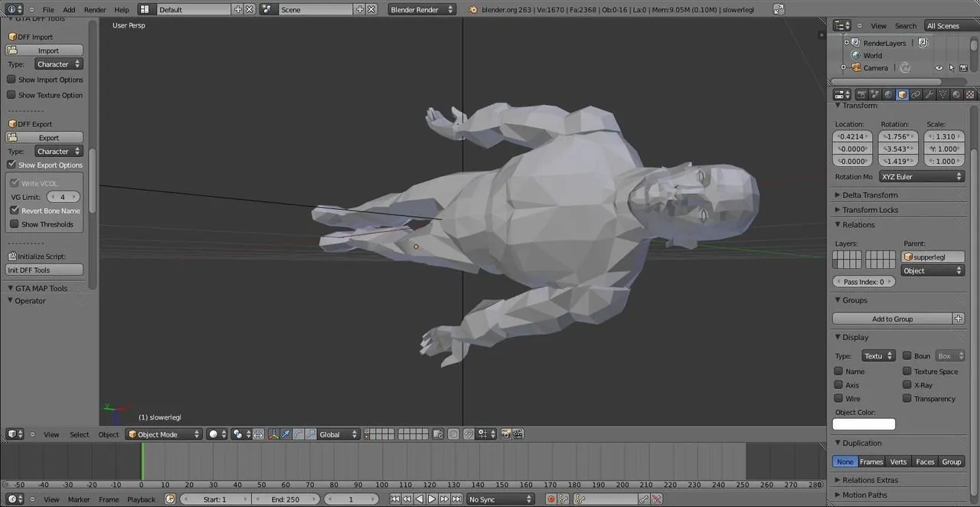The width and height of the screenshot is (980, 507).
Task: Open the Select menu in viewport header
Action: point(80,435)
